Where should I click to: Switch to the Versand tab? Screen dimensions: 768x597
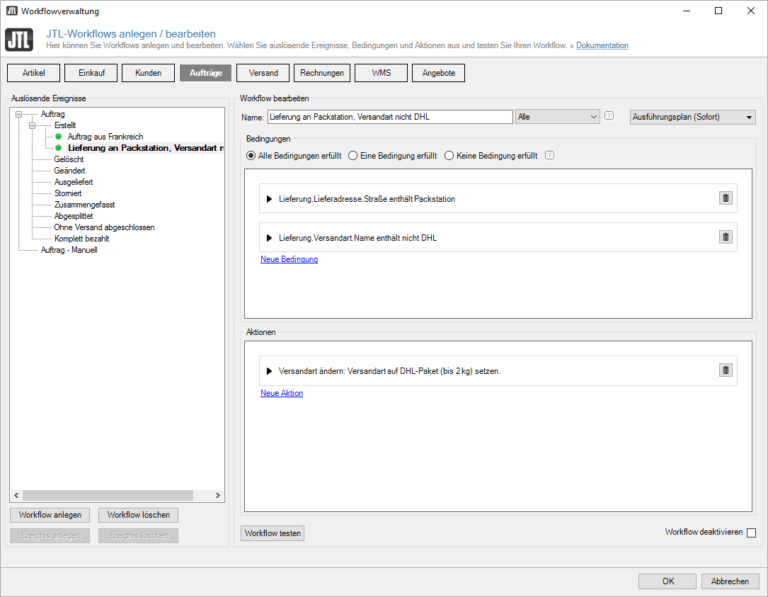tap(263, 73)
